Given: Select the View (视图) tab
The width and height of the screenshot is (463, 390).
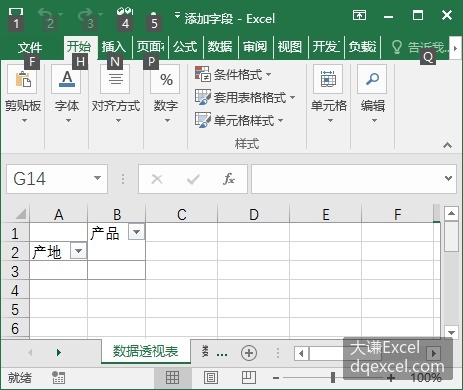Looking at the screenshot, I should (x=290, y=47).
